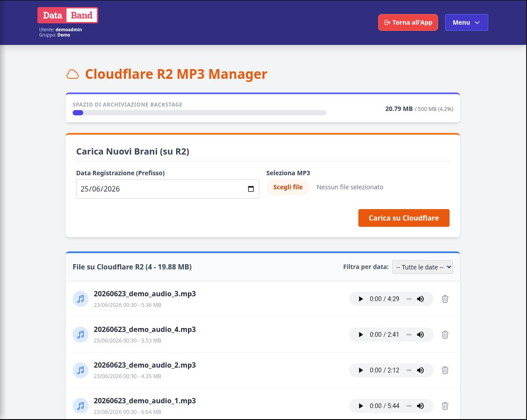Click the '0:00 / 2:41' time display
This screenshot has width=527, height=420.
384,335
